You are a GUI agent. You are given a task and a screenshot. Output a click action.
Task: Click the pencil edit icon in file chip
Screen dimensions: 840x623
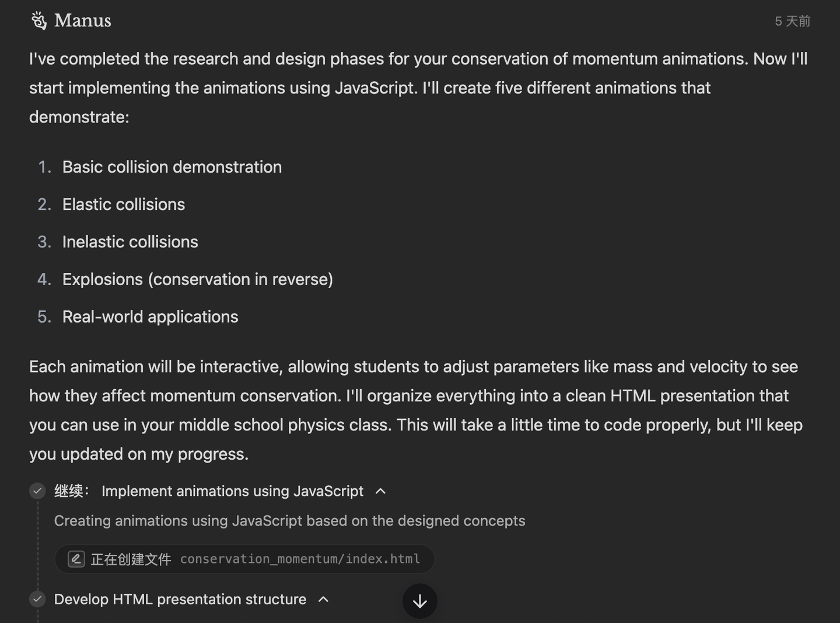(x=76, y=559)
